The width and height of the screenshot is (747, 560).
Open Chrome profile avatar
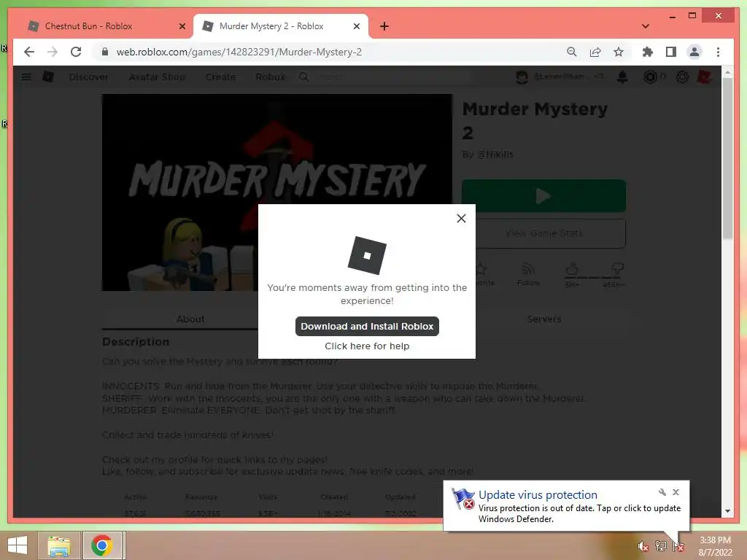(694, 52)
